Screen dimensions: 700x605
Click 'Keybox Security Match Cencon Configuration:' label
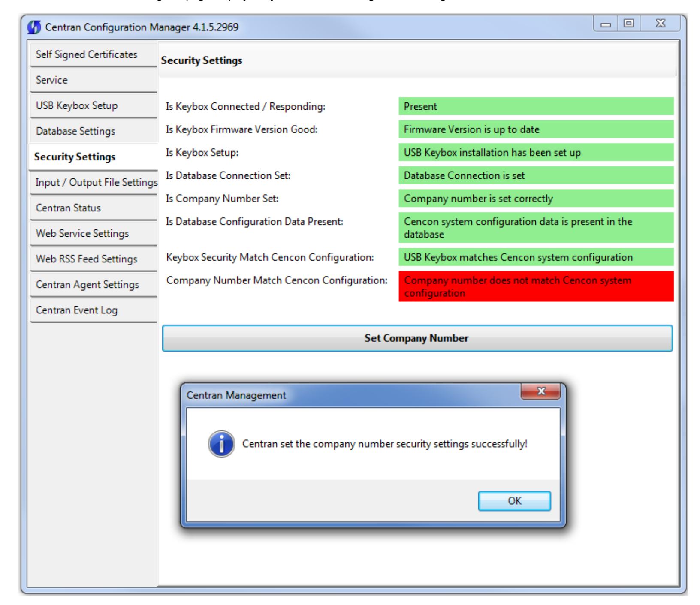coord(270,257)
